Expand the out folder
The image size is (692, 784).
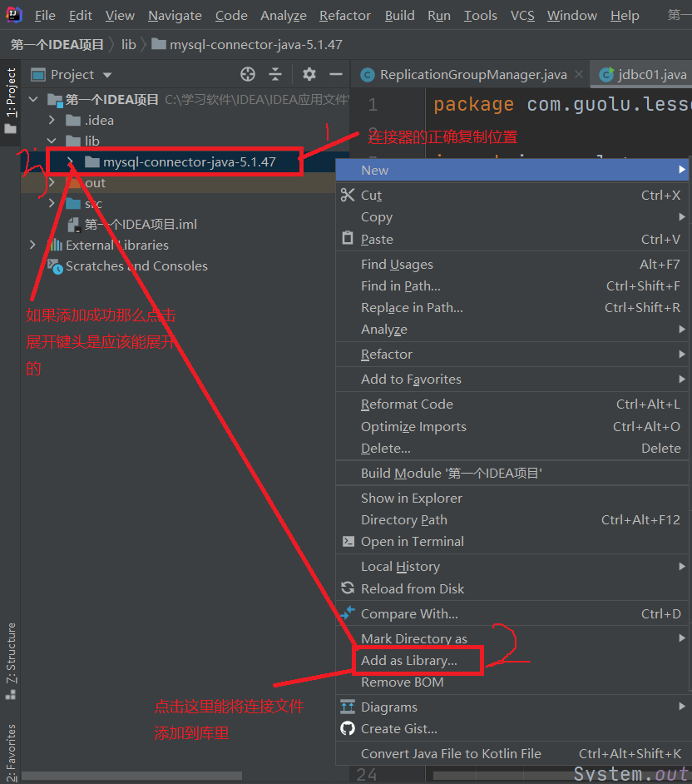coord(52,182)
